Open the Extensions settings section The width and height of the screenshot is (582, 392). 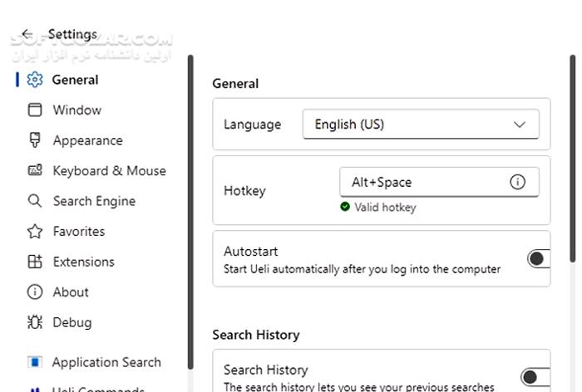96,262
